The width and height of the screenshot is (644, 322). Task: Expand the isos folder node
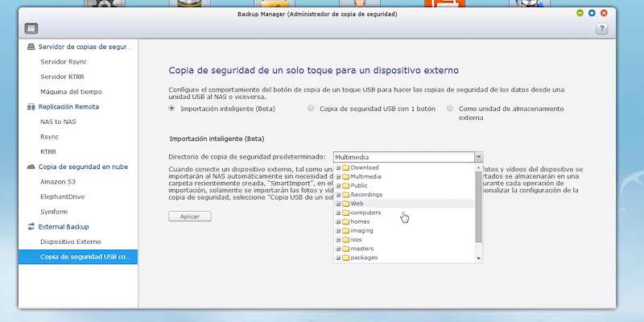point(338,240)
